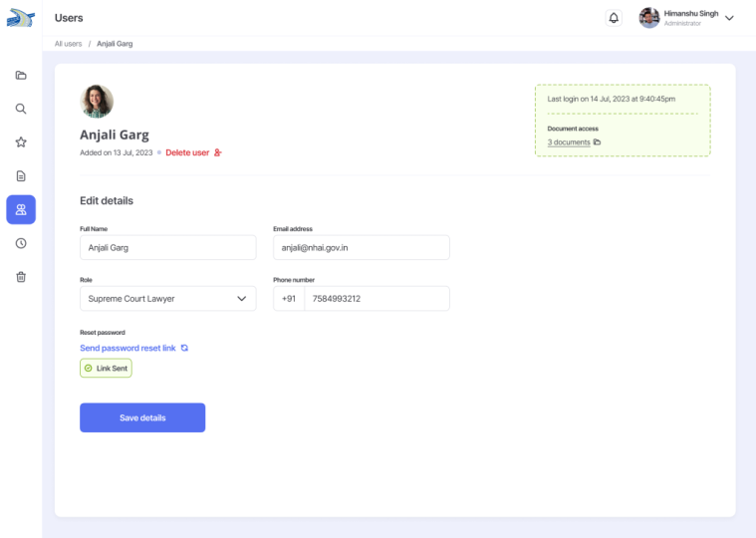Open the 3 documents link
The width and height of the screenshot is (756, 538).
(x=570, y=142)
